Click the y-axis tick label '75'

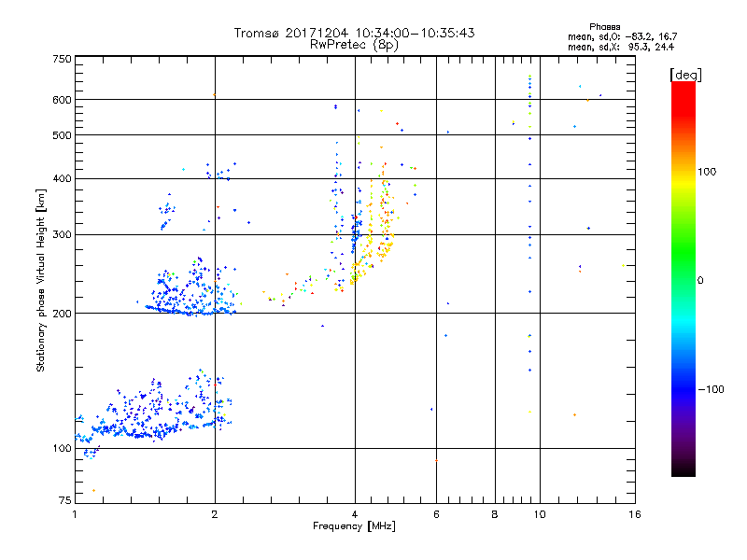click(65, 500)
